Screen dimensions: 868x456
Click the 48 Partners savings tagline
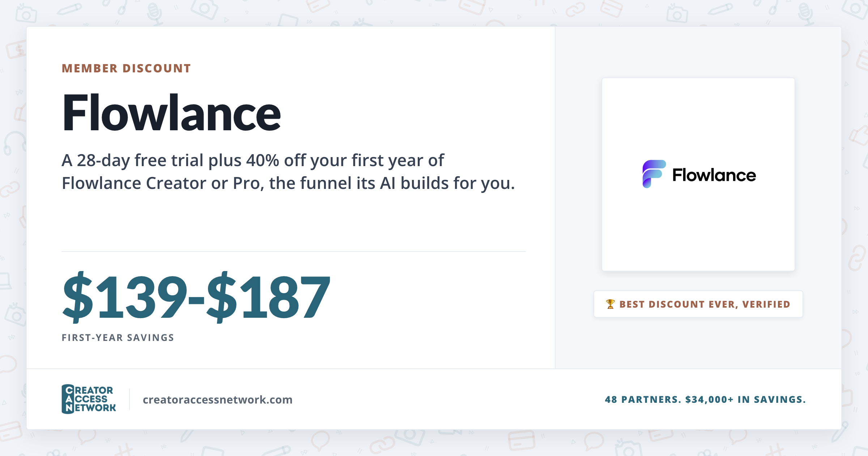[x=705, y=400]
